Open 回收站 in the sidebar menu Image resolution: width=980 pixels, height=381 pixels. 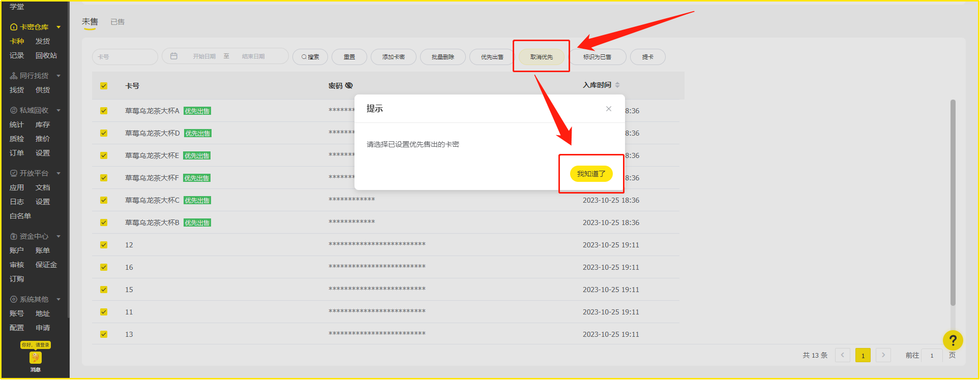click(46, 55)
